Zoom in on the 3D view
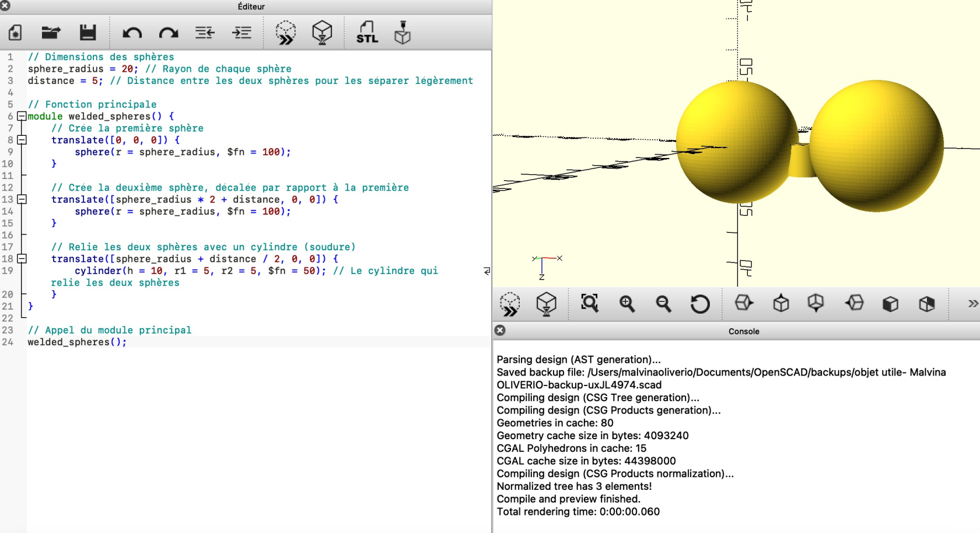This screenshot has width=980, height=533. point(627,304)
